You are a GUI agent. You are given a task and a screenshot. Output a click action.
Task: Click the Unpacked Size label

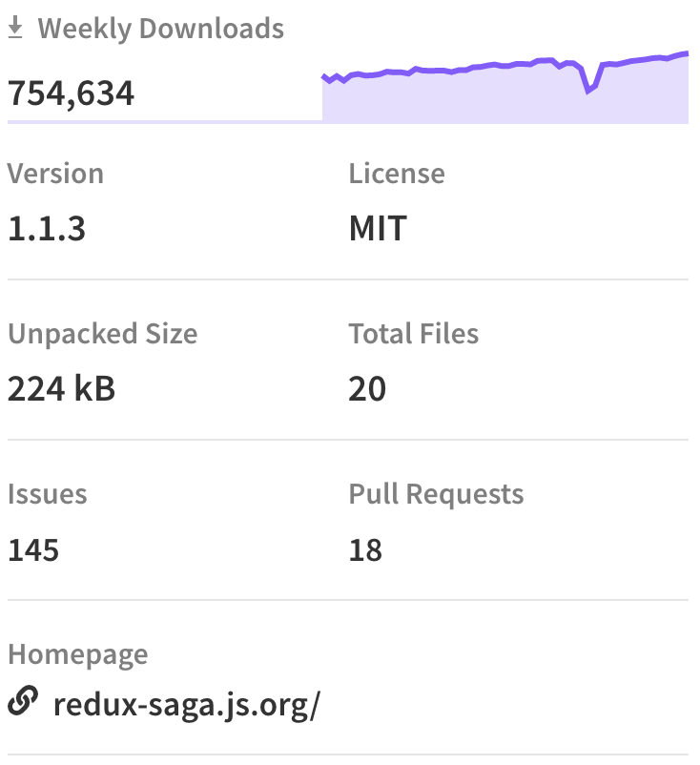coord(103,334)
